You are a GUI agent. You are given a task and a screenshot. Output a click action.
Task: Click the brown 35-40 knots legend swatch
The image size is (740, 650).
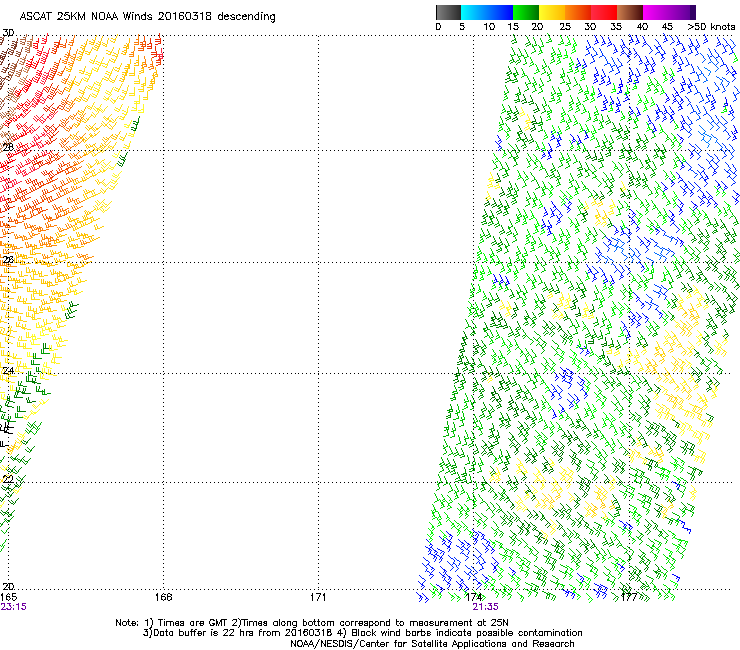pos(630,12)
